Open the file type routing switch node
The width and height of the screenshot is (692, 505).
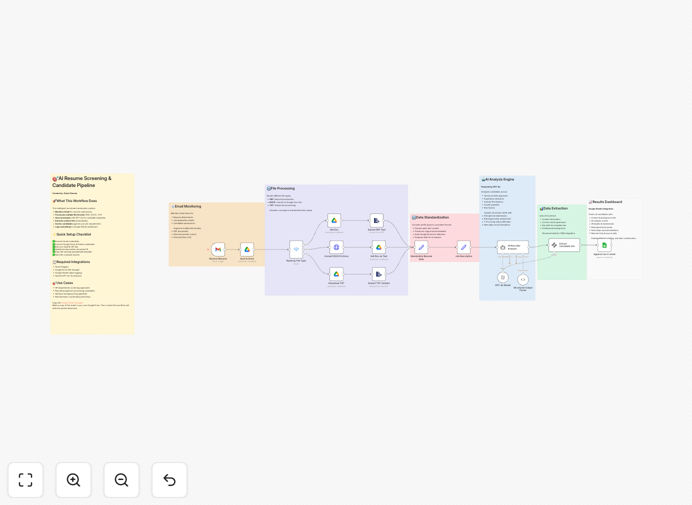pos(296,249)
